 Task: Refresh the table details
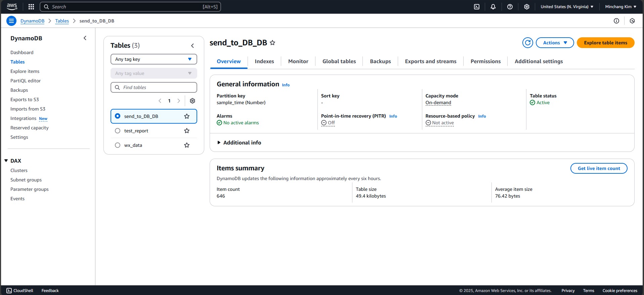point(528,43)
